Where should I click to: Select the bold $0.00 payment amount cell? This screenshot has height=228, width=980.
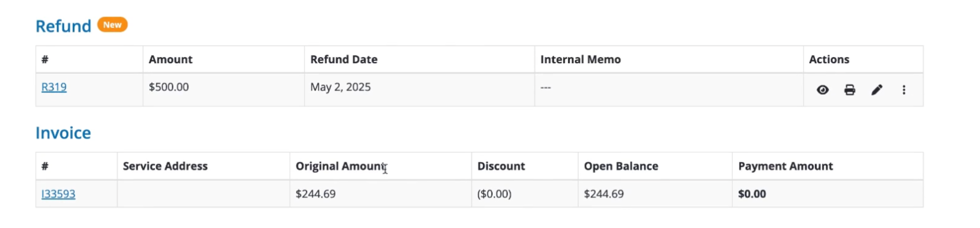click(x=828, y=194)
